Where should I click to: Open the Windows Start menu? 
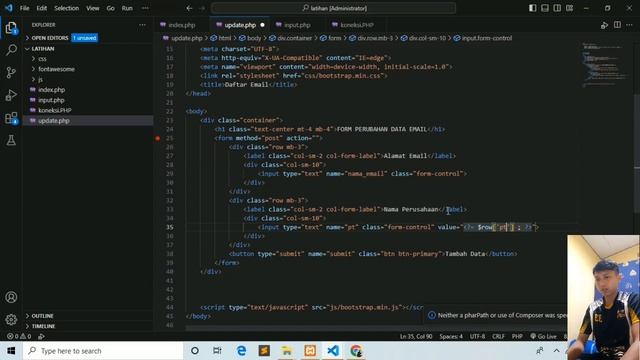click(x=11, y=351)
